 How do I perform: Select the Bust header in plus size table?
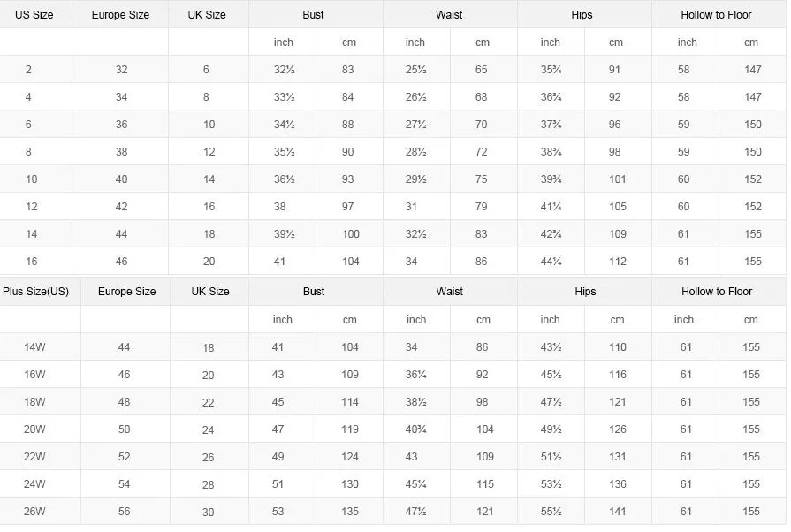point(313,291)
